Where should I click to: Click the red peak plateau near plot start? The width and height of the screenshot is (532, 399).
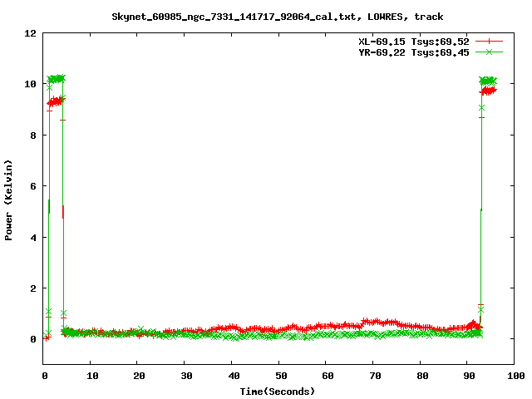tap(56, 101)
